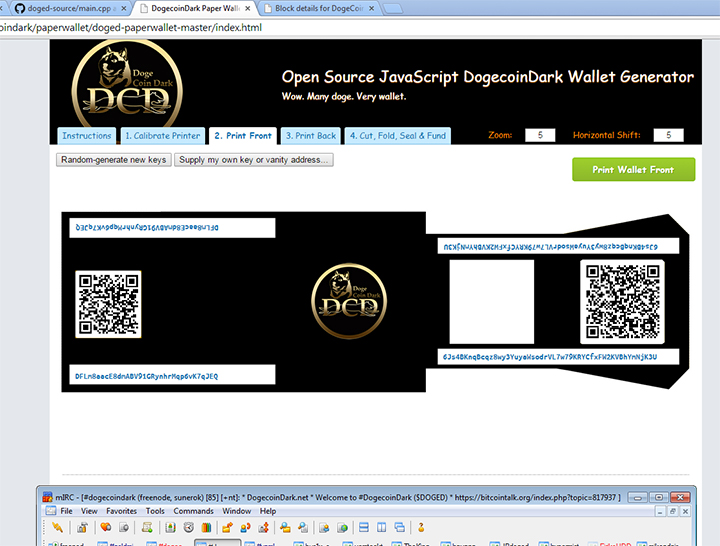Tile mIRC windows horizontally icon
The image size is (720, 546).
tap(364, 528)
